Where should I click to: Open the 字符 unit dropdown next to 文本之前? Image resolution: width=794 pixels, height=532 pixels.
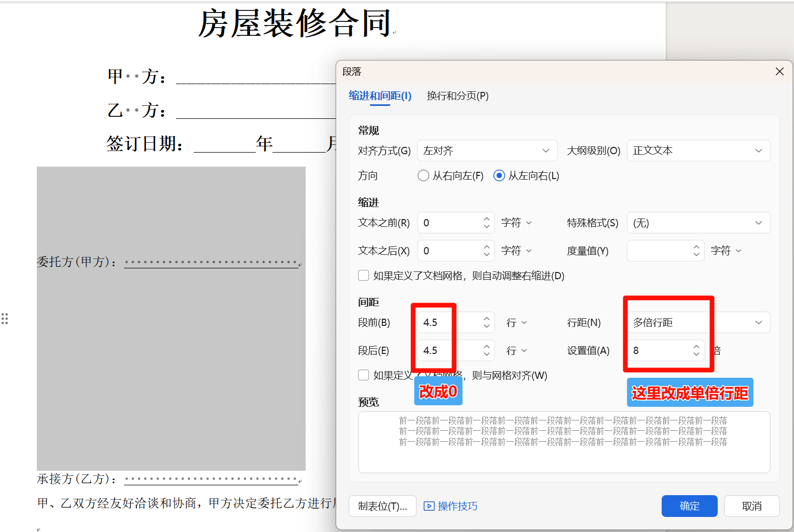(x=517, y=223)
